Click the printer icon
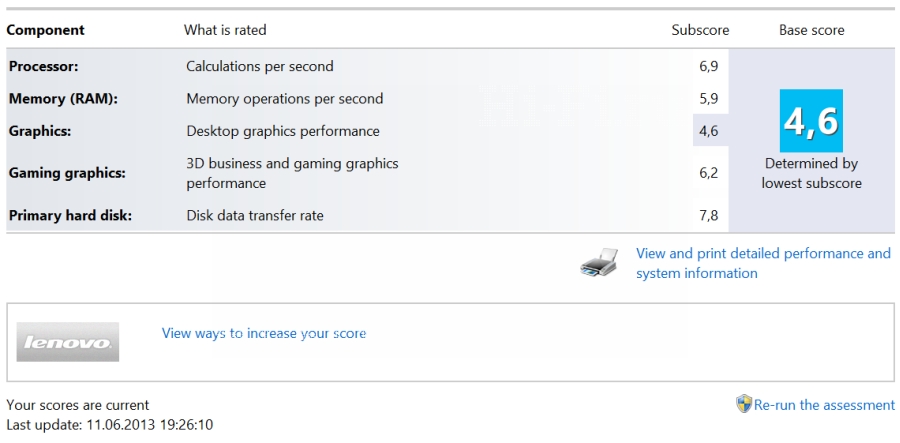 coord(599,264)
